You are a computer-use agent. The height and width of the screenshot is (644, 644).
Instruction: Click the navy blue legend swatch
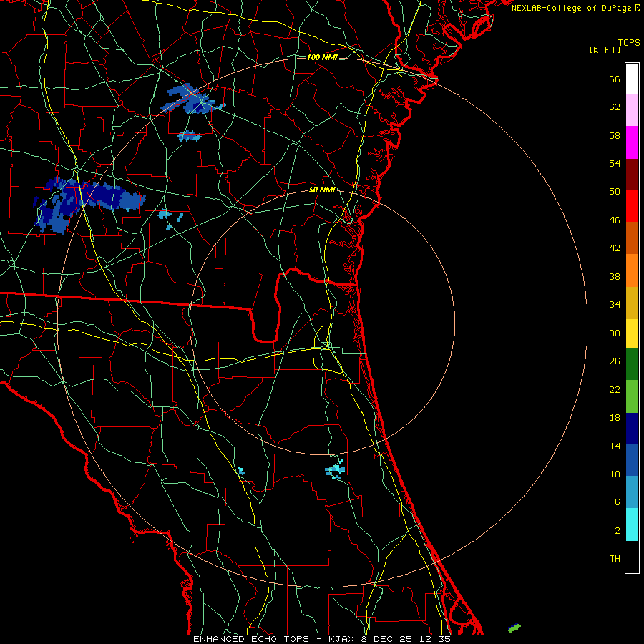pyautogui.click(x=632, y=429)
